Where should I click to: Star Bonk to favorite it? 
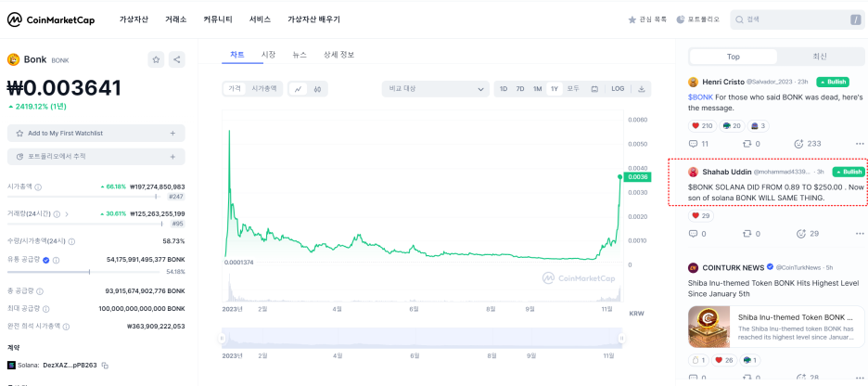click(x=156, y=59)
